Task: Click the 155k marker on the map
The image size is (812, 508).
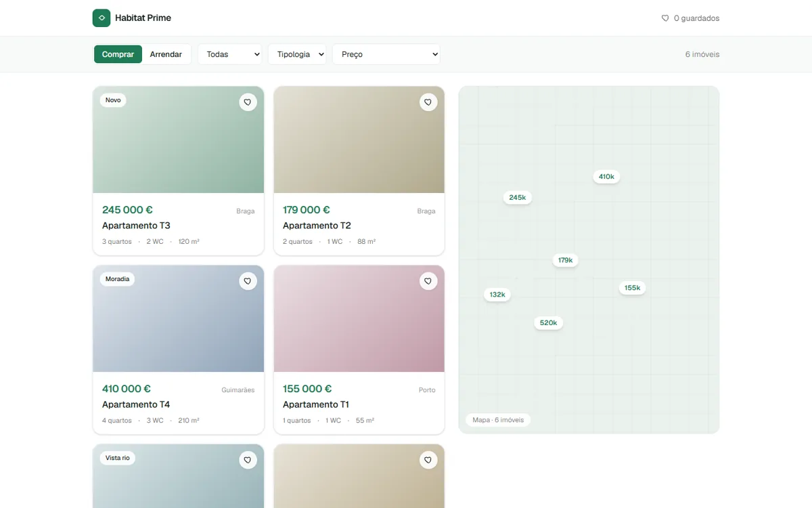Action: point(633,288)
